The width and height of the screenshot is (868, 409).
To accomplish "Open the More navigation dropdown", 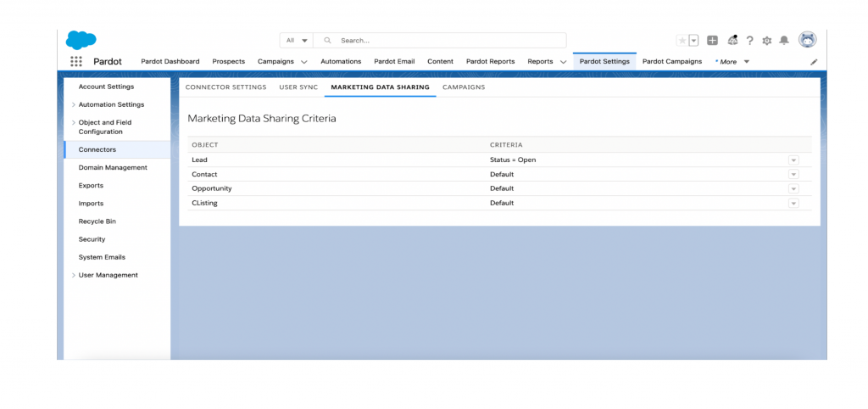I will [733, 62].
